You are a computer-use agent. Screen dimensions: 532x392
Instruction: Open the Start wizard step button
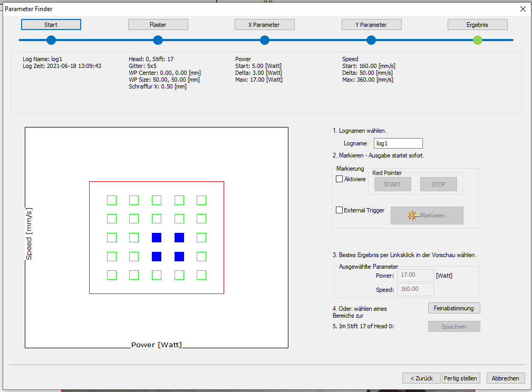51,25
